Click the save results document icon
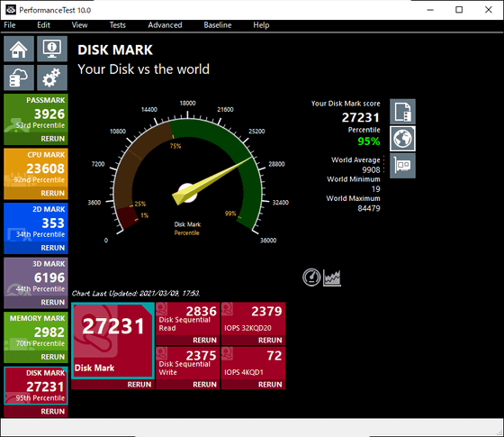 pos(402,112)
